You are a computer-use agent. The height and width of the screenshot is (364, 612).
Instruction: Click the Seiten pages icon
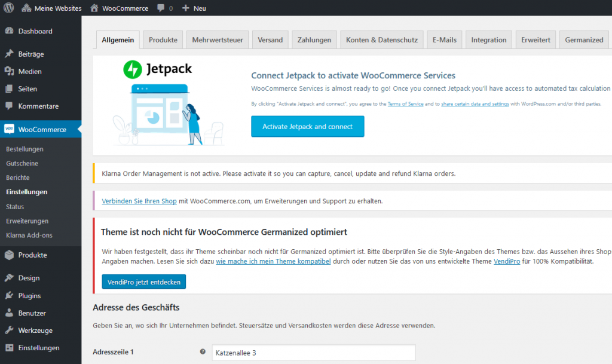pyautogui.click(x=10, y=88)
